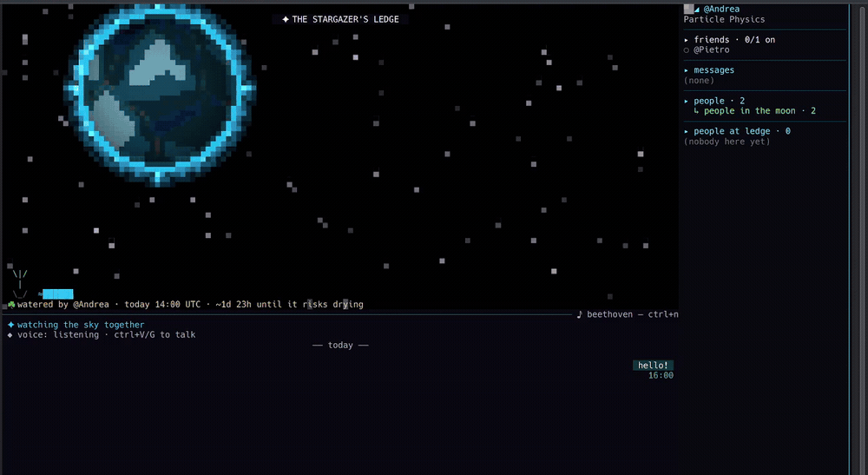Expand the messages section arrow
868x475 pixels.
click(687, 70)
